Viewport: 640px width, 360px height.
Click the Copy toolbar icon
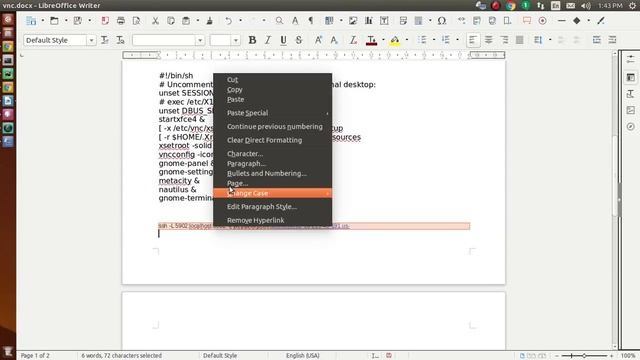pos(171,20)
